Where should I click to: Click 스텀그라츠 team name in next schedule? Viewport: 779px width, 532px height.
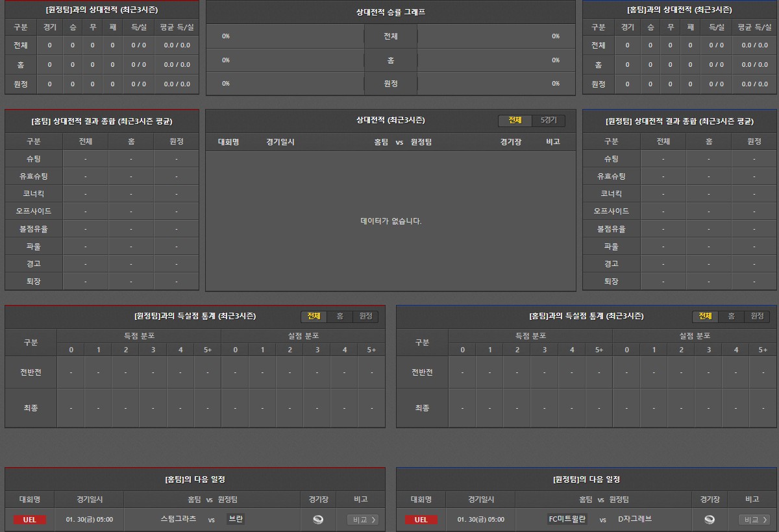pyautogui.click(x=178, y=519)
